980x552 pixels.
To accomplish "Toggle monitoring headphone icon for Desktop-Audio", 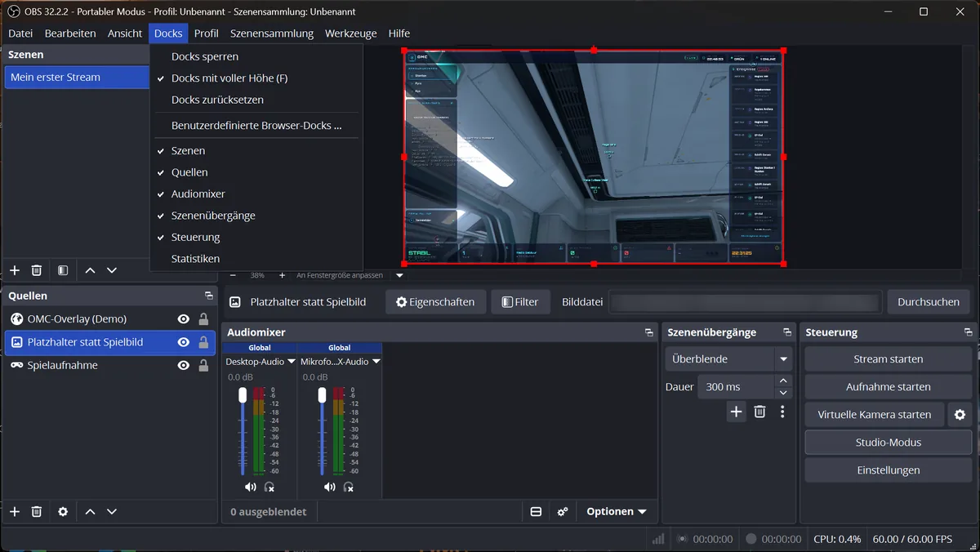I will click(x=269, y=487).
